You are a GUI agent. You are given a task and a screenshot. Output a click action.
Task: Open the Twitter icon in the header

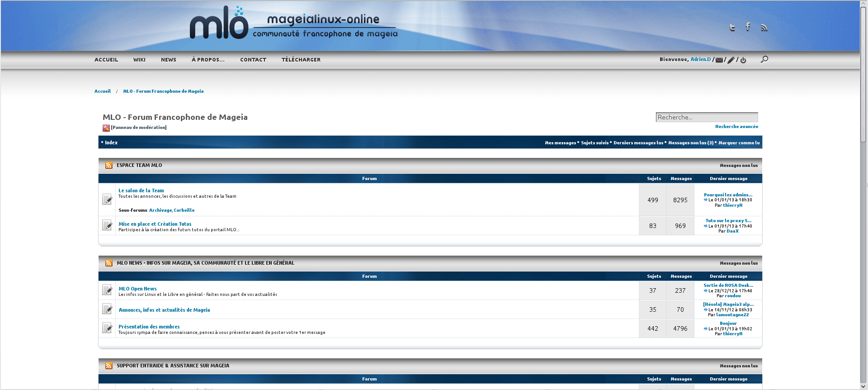coord(732,28)
